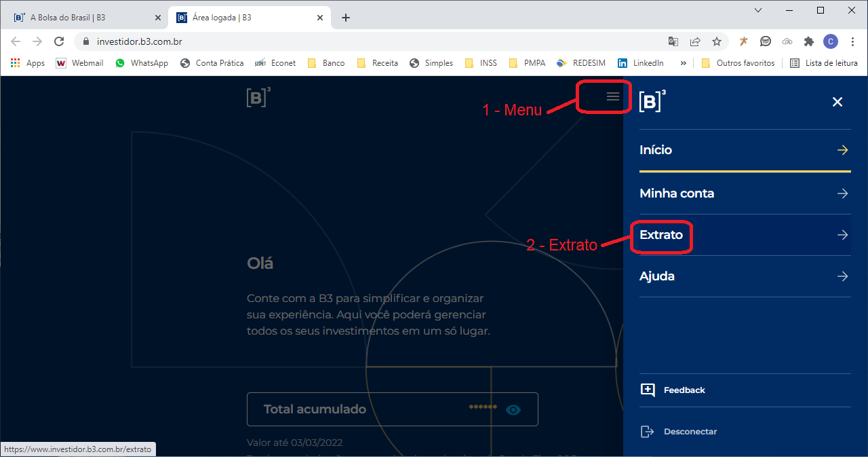868x467 pixels.
Task: Open the Chrome three-dot menu
Action: pos(852,41)
